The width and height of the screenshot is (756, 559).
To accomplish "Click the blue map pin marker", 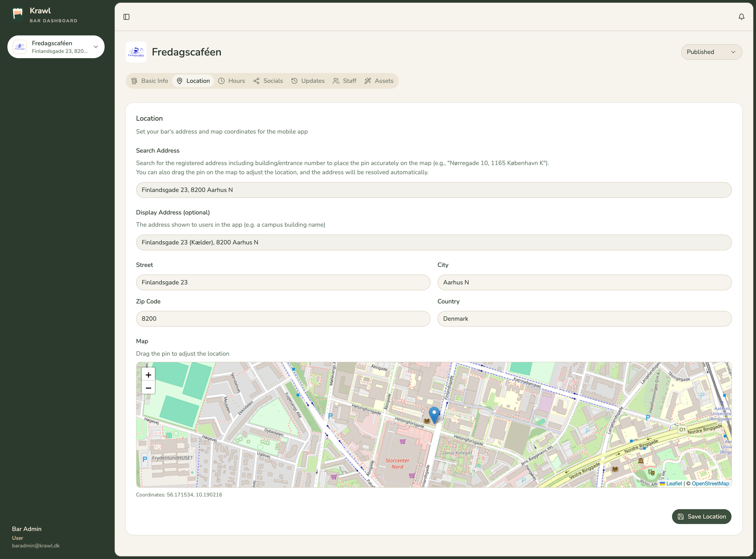I will pyautogui.click(x=434, y=415).
